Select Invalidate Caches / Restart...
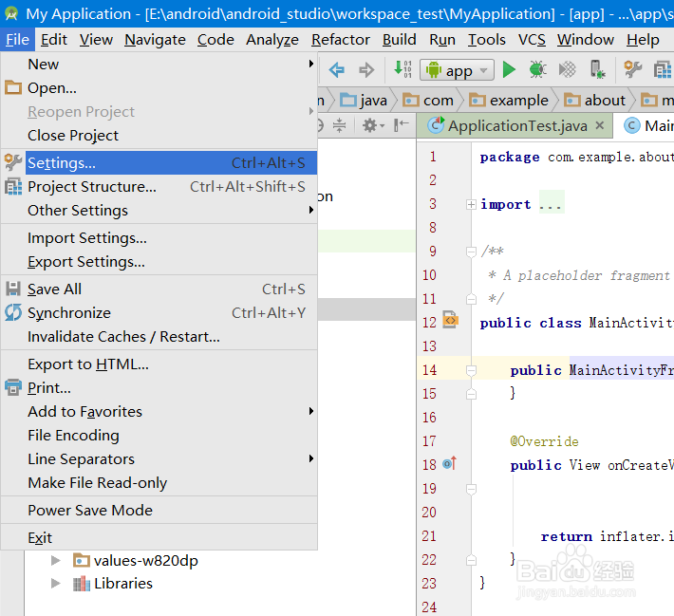 point(159,336)
